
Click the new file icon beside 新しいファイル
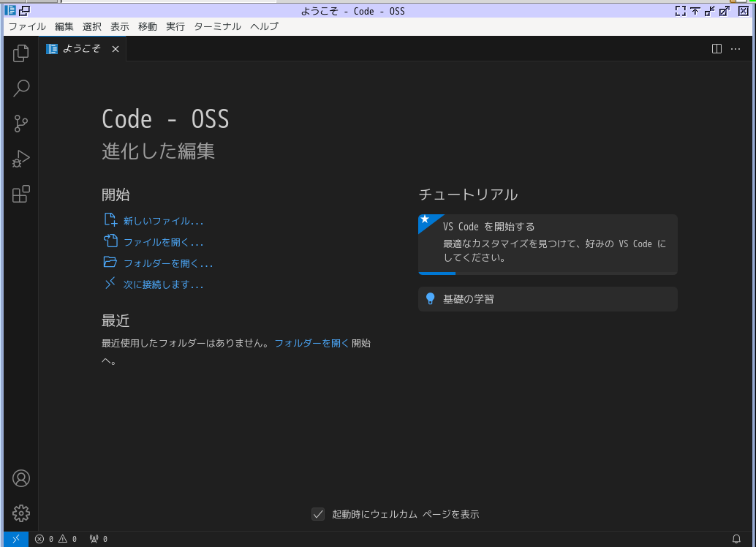coord(110,220)
